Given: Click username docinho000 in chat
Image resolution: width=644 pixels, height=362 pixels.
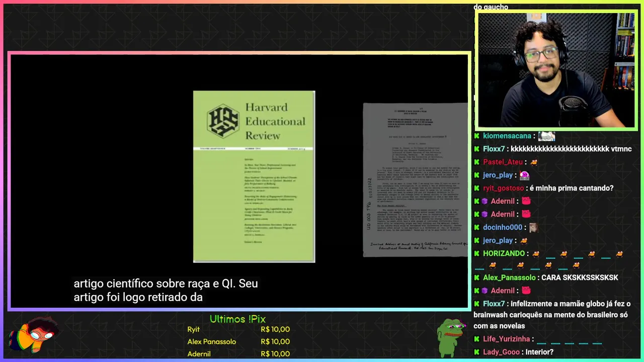Looking at the screenshot, I should [x=503, y=227].
